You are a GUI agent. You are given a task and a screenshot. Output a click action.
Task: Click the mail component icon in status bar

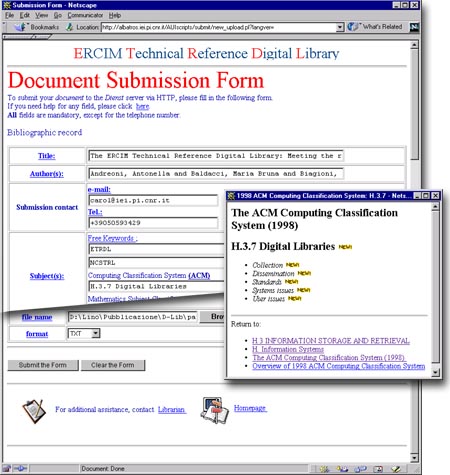click(x=342, y=469)
